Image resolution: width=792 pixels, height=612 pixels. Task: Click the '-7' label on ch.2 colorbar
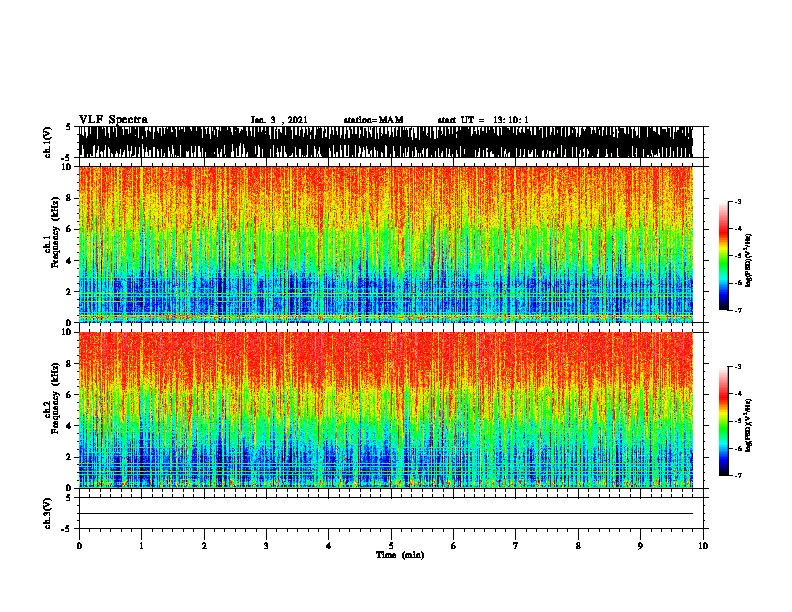pyautogui.click(x=738, y=476)
